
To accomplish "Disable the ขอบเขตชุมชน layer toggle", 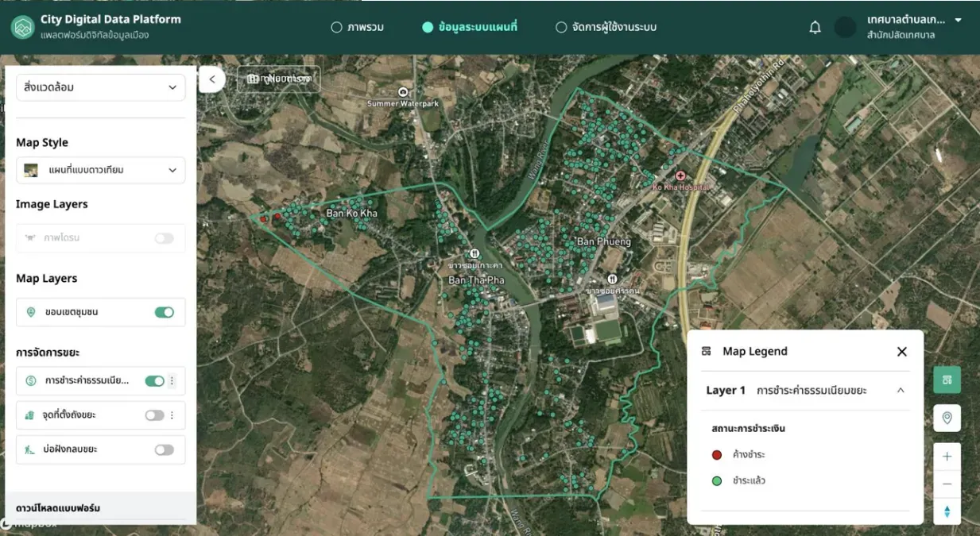I will [x=164, y=312].
